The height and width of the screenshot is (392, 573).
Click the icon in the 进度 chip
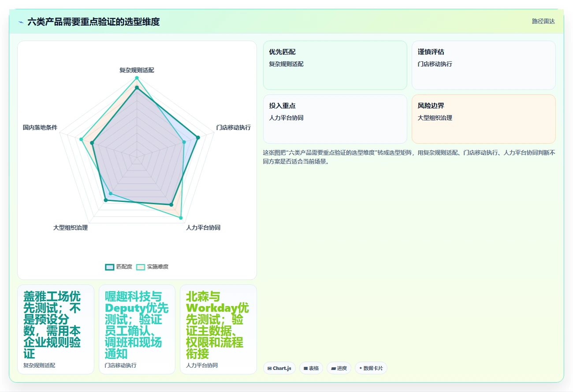(x=333, y=368)
